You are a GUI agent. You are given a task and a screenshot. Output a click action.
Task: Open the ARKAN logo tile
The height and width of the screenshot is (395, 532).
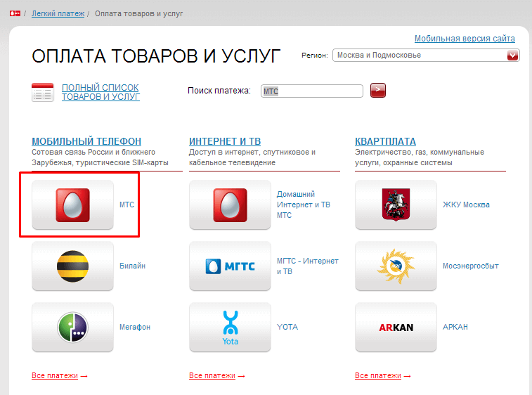click(x=396, y=327)
